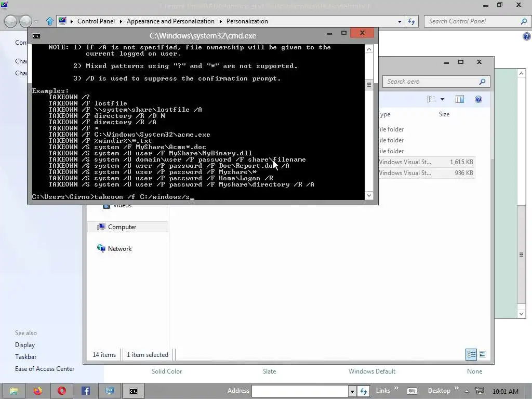
Task: Open recent pages dropdown near back buttons
Action: point(36,22)
